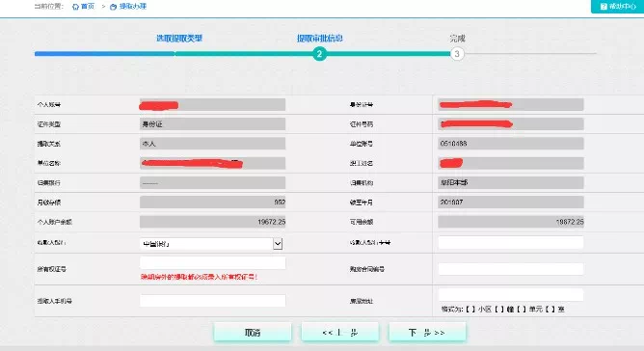Click the step 3 circle marker
Screen dimensions: 644x351
(x=457, y=54)
